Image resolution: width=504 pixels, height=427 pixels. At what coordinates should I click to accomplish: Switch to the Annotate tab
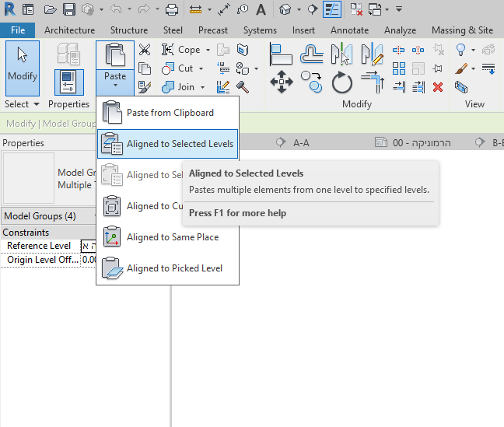pos(350,30)
